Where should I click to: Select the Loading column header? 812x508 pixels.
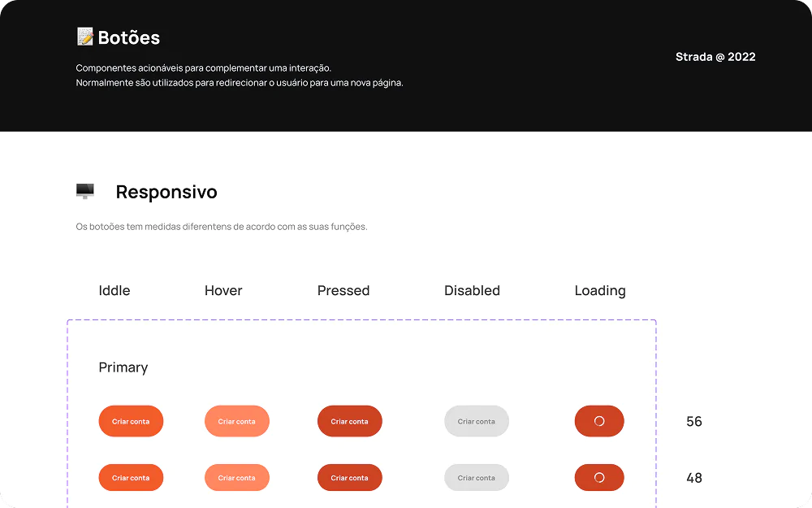click(600, 290)
